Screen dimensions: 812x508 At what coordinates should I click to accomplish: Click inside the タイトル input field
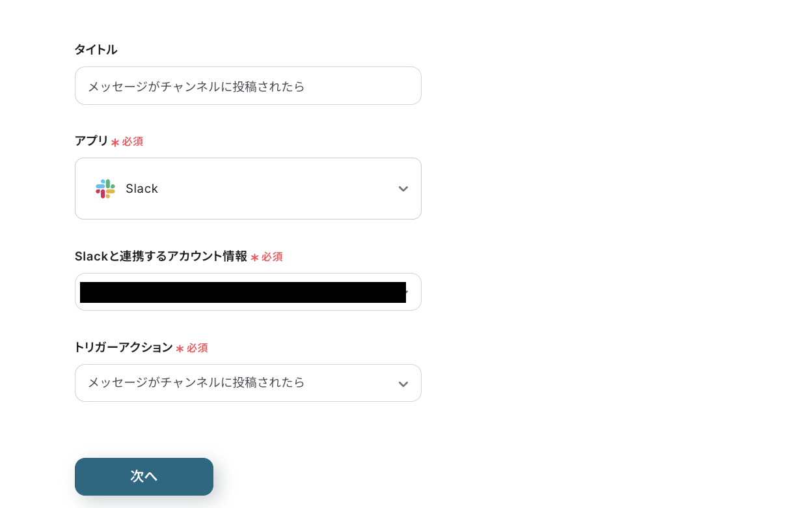[248, 85]
